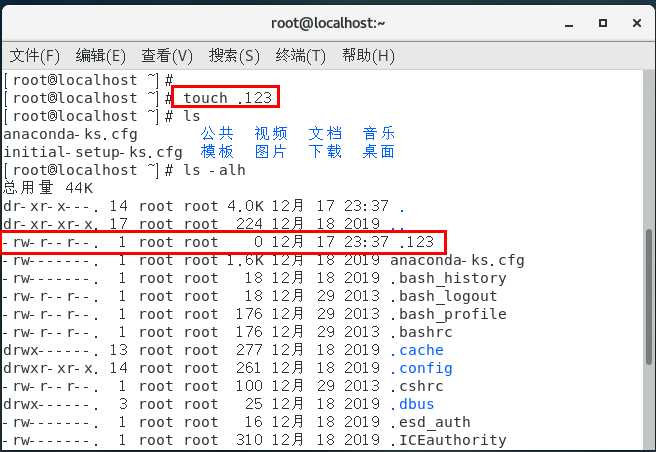Click the blue .dbus directory entry
The height and width of the screenshot is (452, 656).
click(x=413, y=404)
